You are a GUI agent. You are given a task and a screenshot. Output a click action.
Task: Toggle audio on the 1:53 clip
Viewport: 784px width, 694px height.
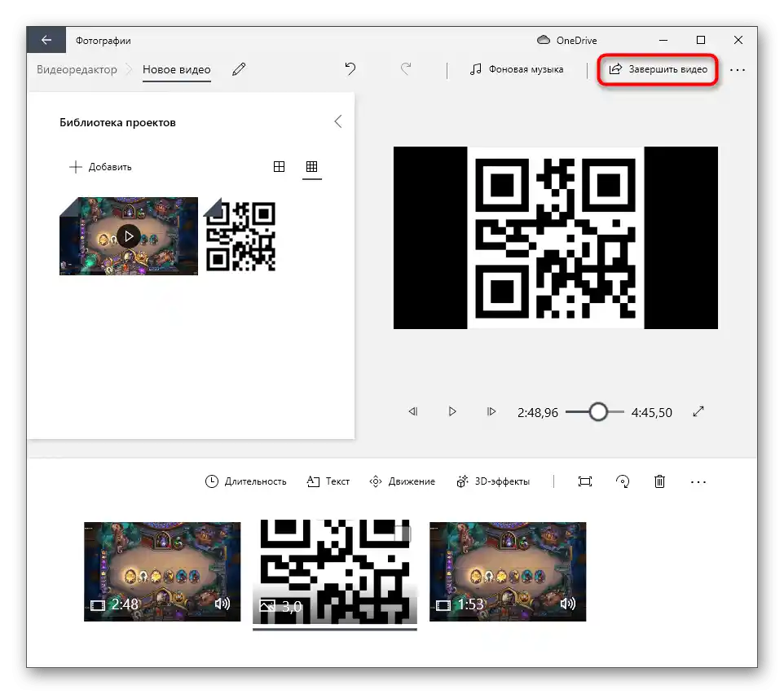pos(567,604)
